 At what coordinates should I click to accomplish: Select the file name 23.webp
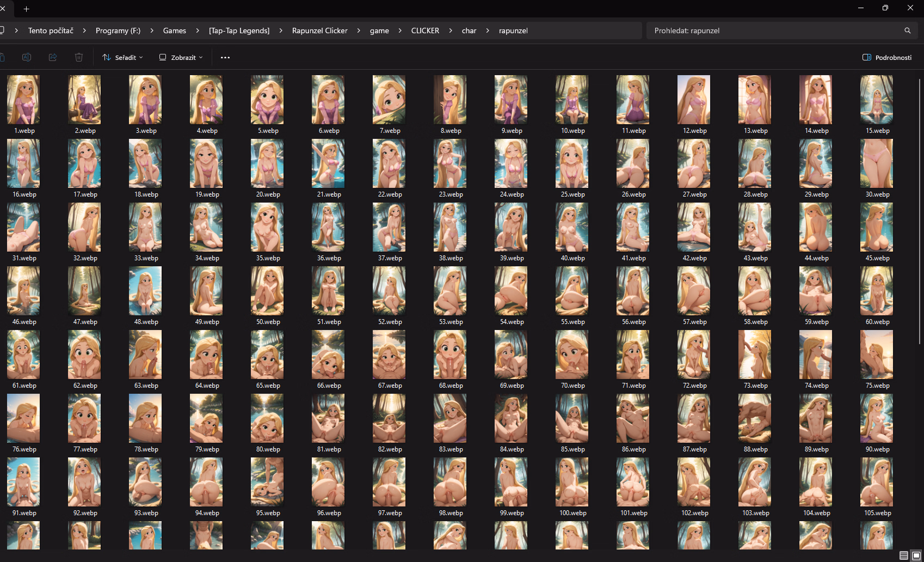tap(451, 194)
